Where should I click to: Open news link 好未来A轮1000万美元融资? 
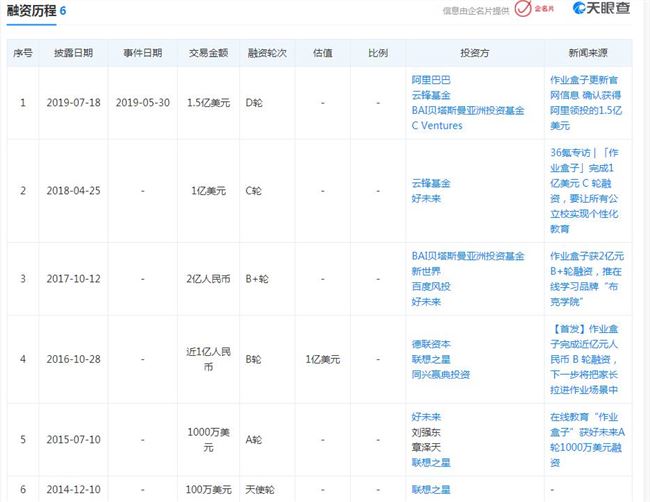tap(587, 439)
